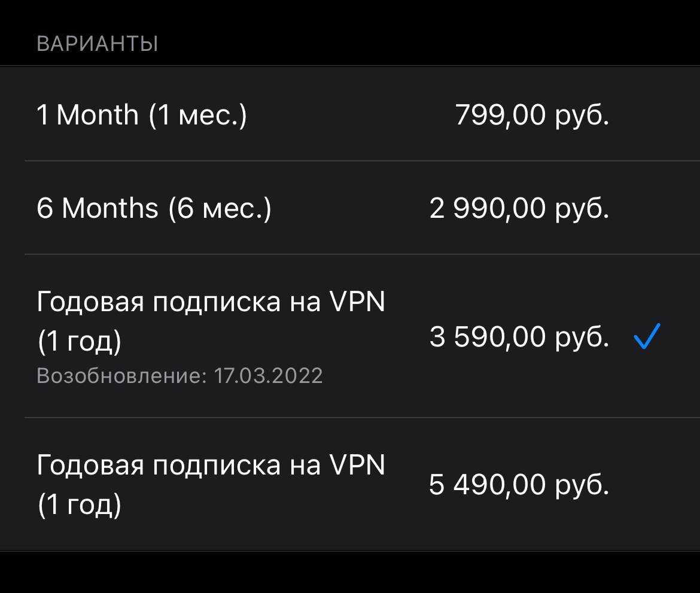
Task: Tap the 3 590,00 руб. price
Action: point(519,337)
